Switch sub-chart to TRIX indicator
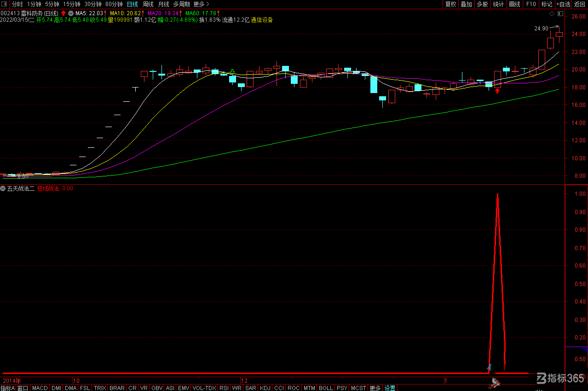This screenshot has height=391, width=588. [99, 388]
